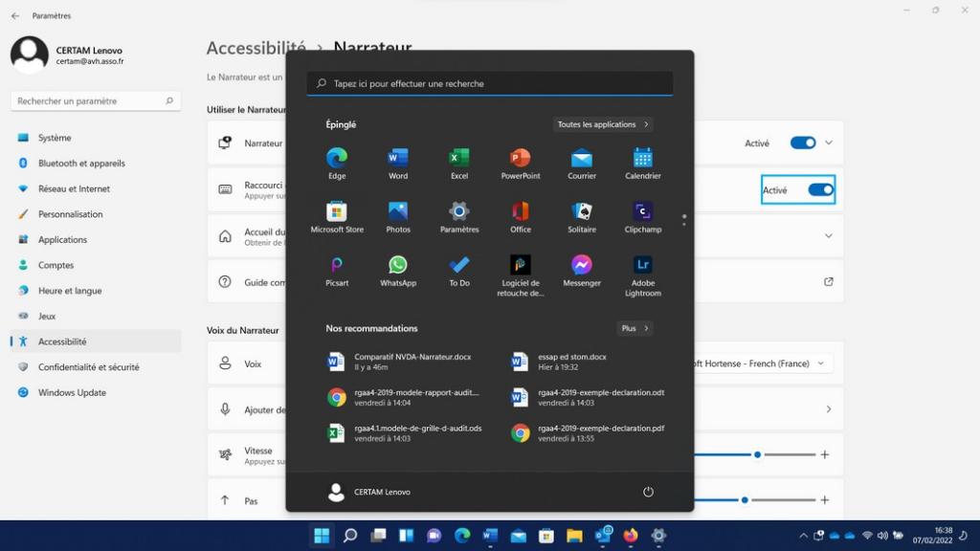The width and height of the screenshot is (980, 551).
Task: Open the pinned Paramètres app
Action: click(459, 217)
